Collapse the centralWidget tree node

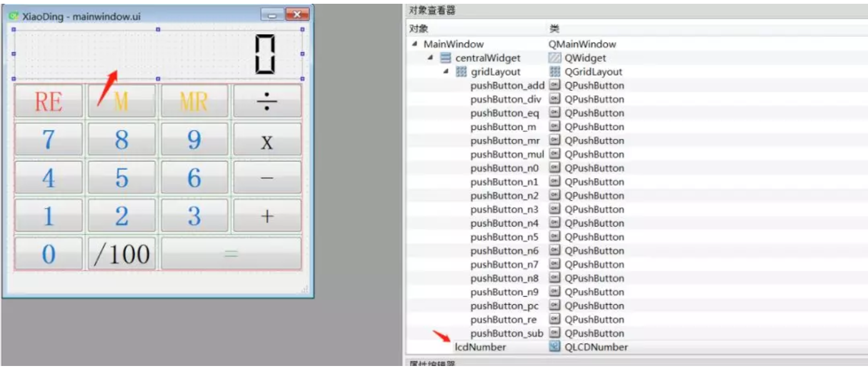[x=431, y=58]
